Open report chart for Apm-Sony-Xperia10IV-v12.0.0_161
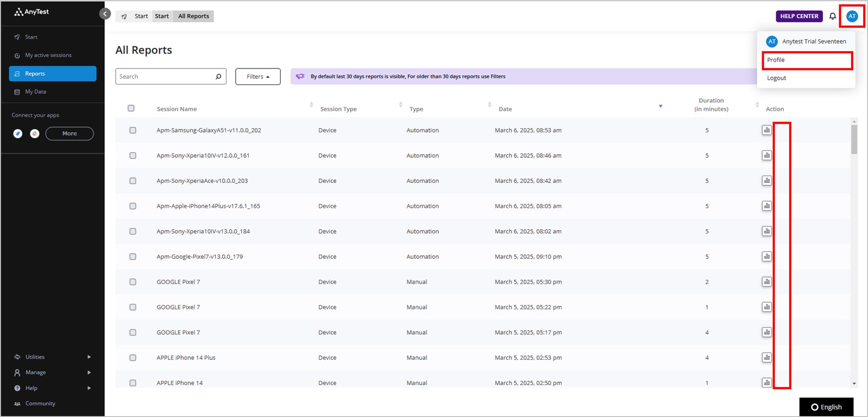The height and width of the screenshot is (417, 868). [x=767, y=155]
